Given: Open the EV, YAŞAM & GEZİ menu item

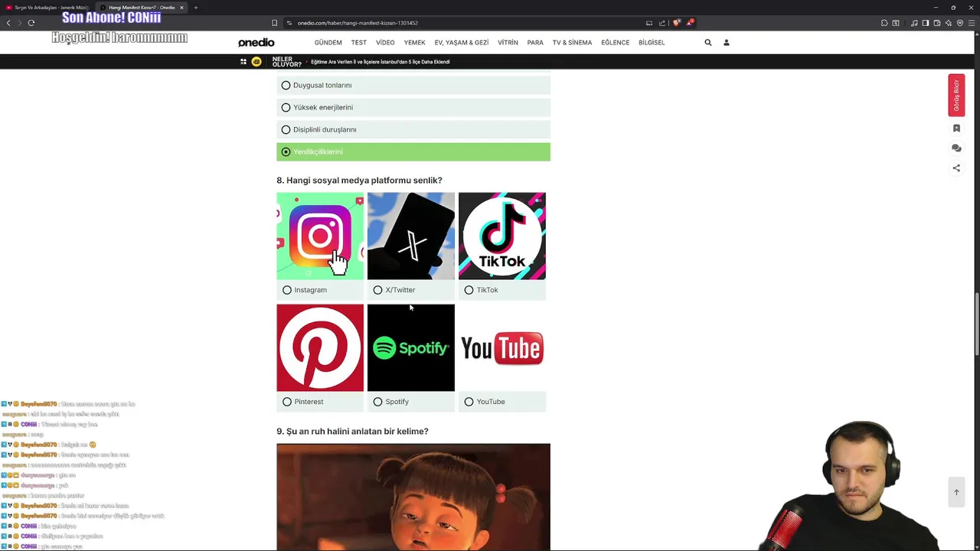Looking at the screenshot, I should [462, 43].
